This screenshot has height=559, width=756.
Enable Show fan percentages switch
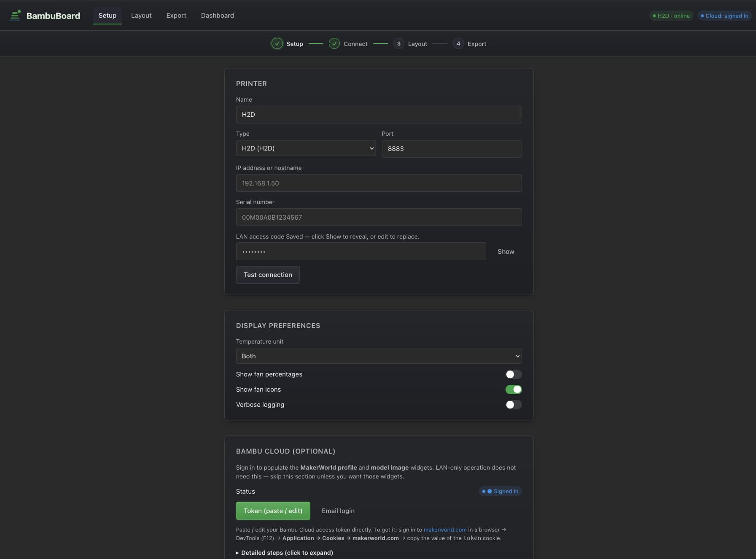(514, 374)
